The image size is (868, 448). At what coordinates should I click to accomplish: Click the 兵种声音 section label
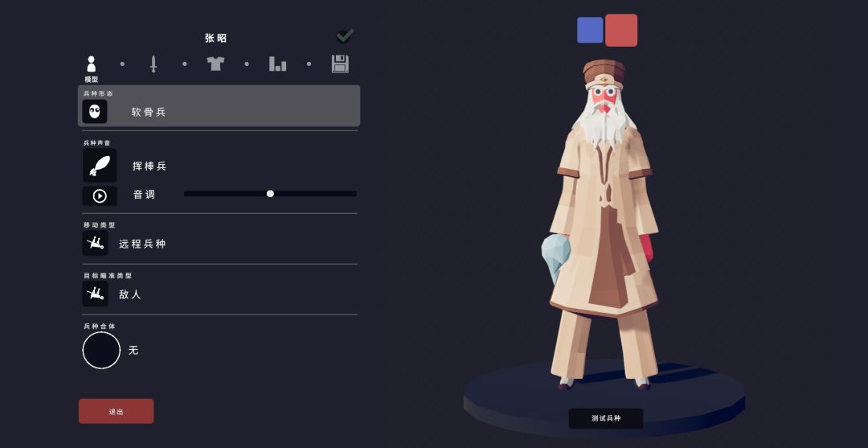click(97, 143)
